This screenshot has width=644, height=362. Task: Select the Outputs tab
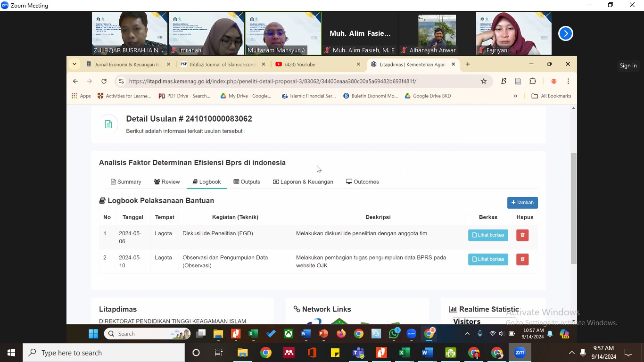(247, 182)
